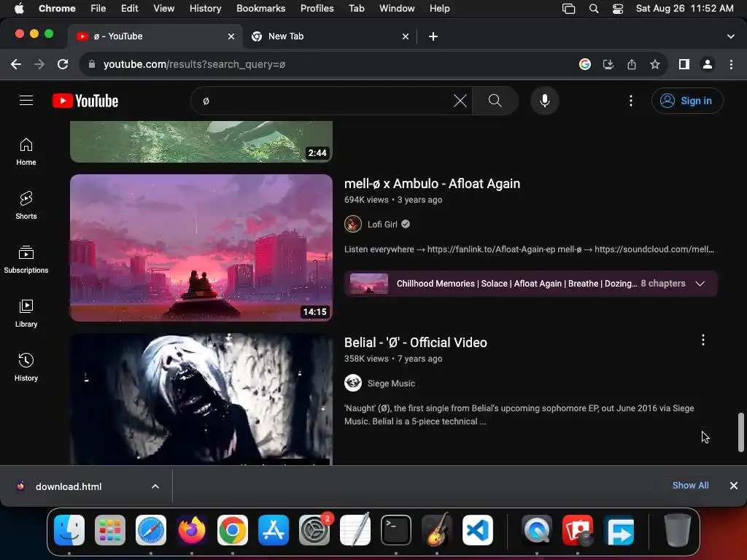The image size is (747, 560).
Task: Open Lofi Girl channel name
Action: 382,225
